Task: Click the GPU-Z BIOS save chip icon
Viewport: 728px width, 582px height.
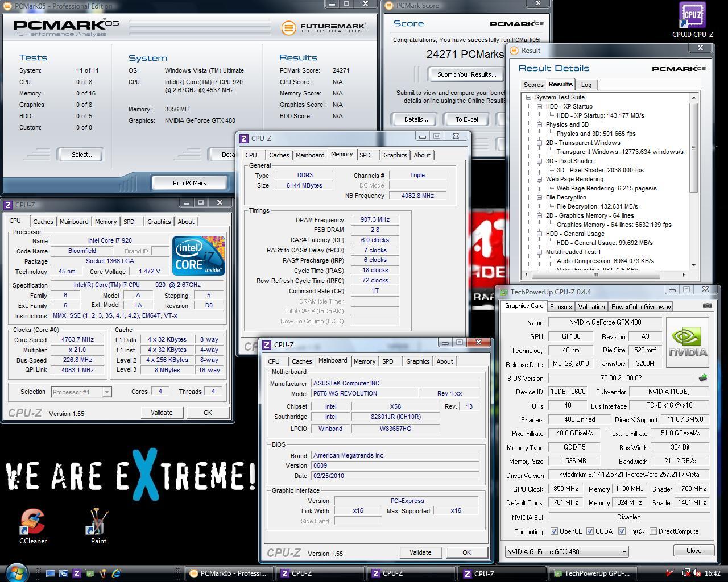Action: [x=703, y=378]
